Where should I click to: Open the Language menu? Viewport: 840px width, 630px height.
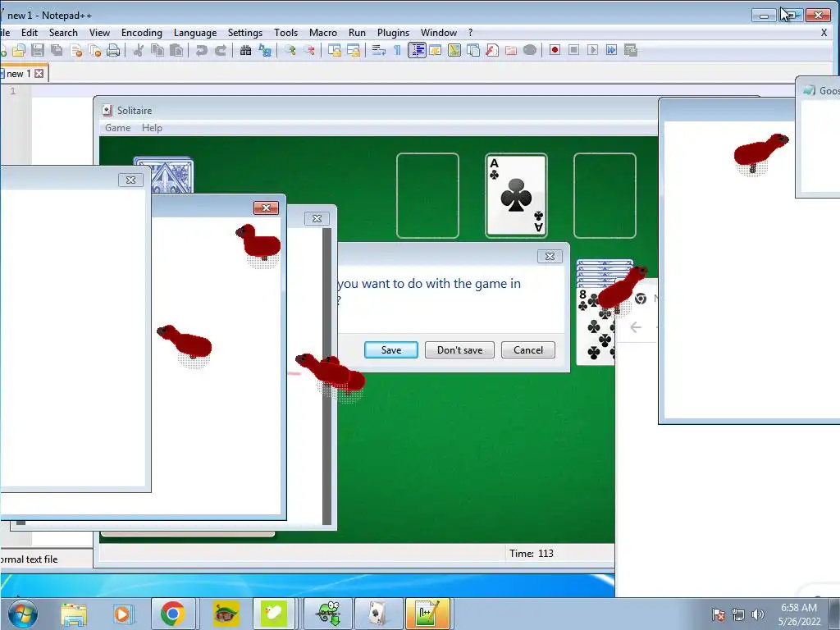click(195, 33)
